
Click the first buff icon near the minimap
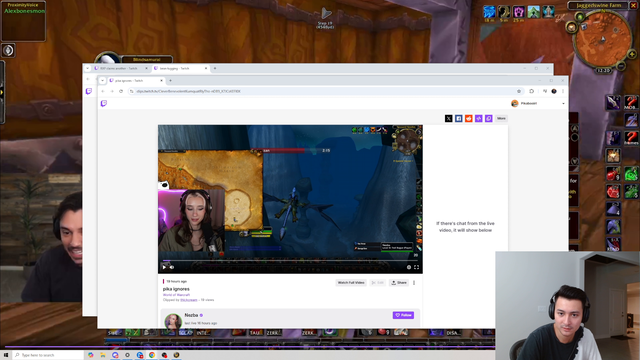(489, 12)
